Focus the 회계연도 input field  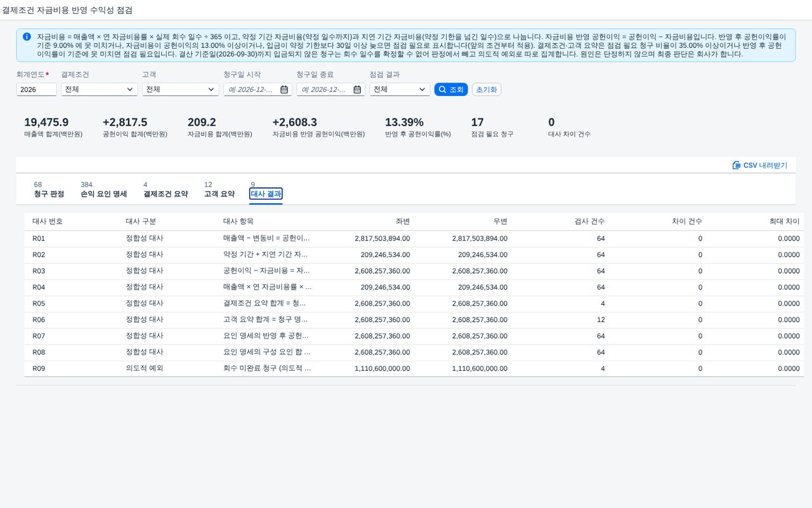[x=36, y=90]
